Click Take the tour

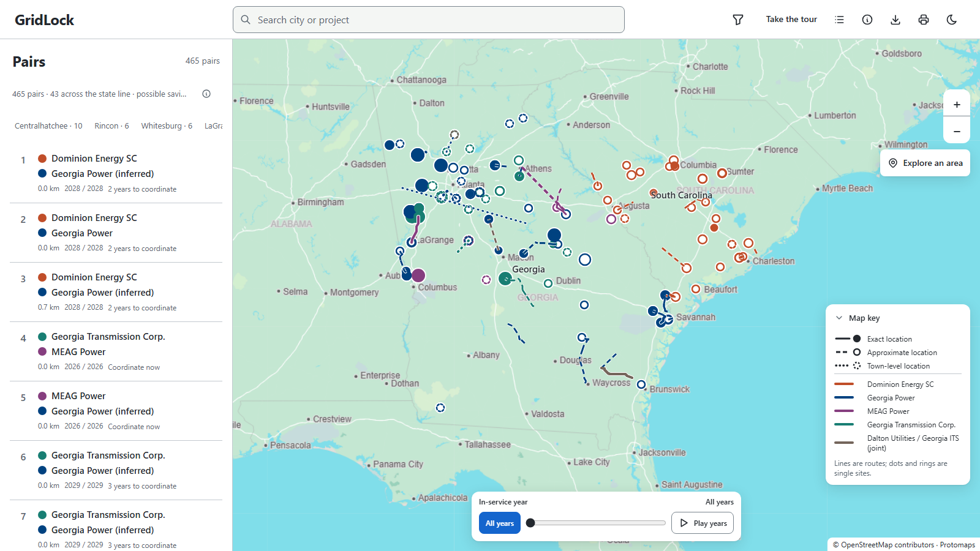click(791, 20)
